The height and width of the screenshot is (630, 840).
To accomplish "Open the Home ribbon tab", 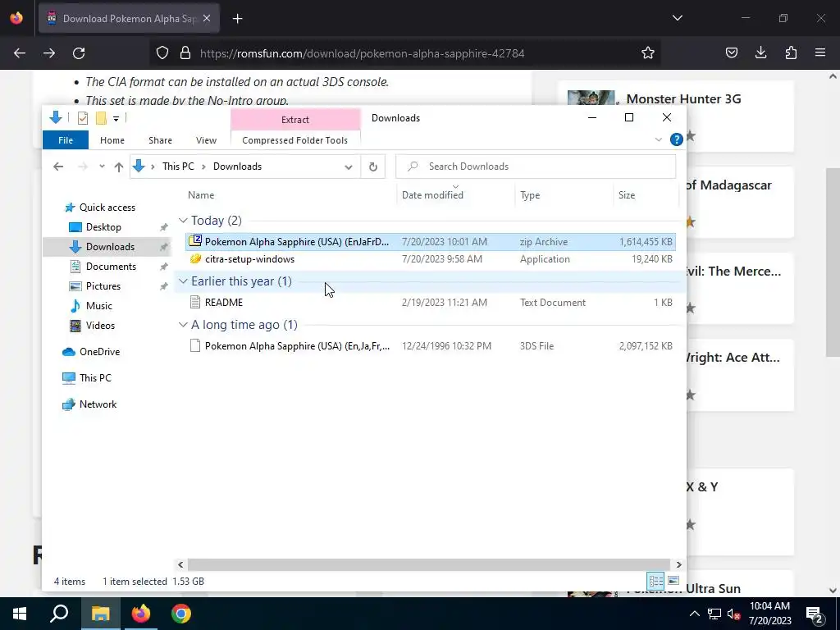I will coord(112,139).
